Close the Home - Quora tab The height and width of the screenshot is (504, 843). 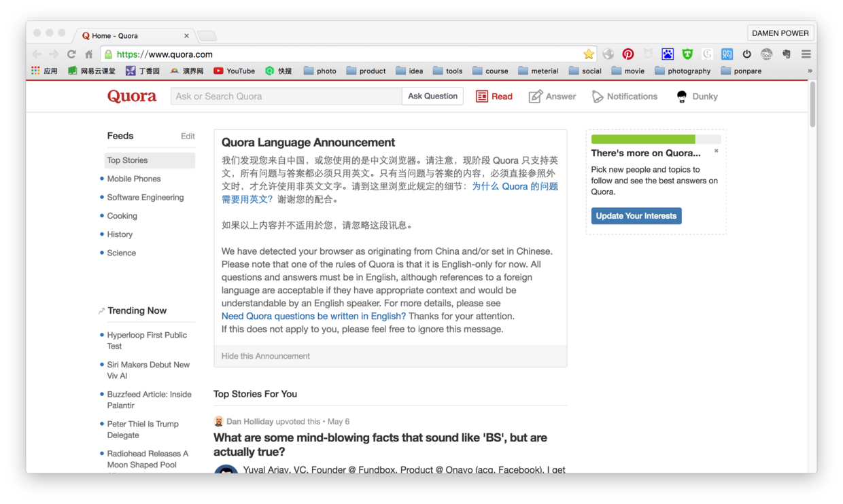[x=186, y=36]
